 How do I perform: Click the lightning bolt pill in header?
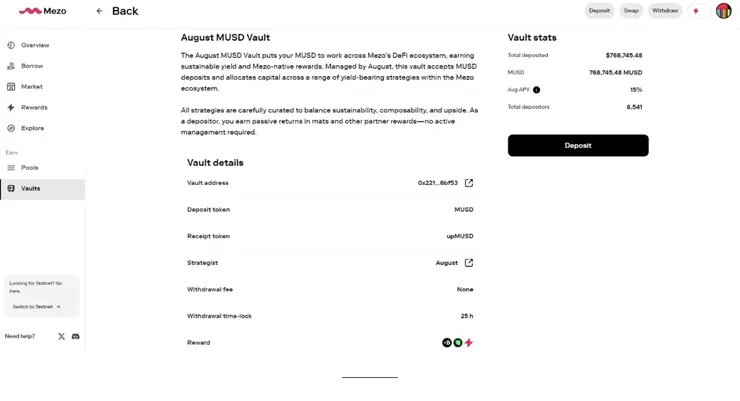[696, 11]
